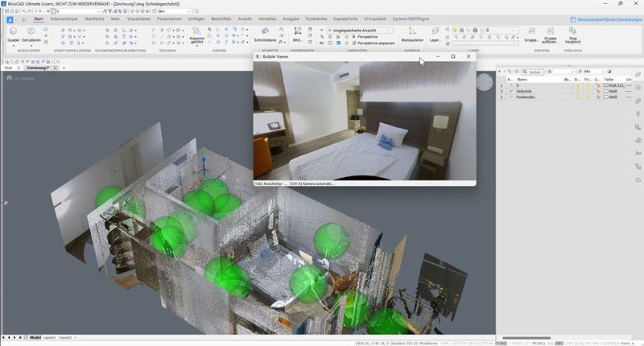Click the home icon in viewport corner
Screen dimensions: 644x346
click(x=9, y=77)
